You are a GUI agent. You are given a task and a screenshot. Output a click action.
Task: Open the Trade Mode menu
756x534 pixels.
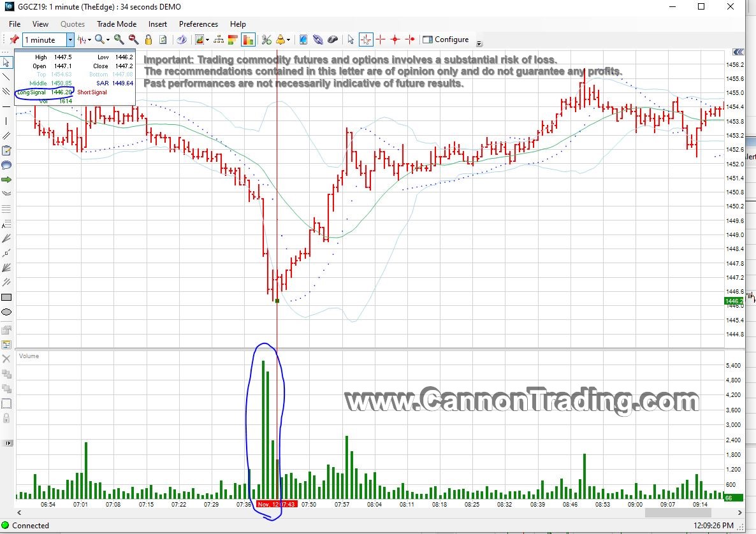[116, 24]
